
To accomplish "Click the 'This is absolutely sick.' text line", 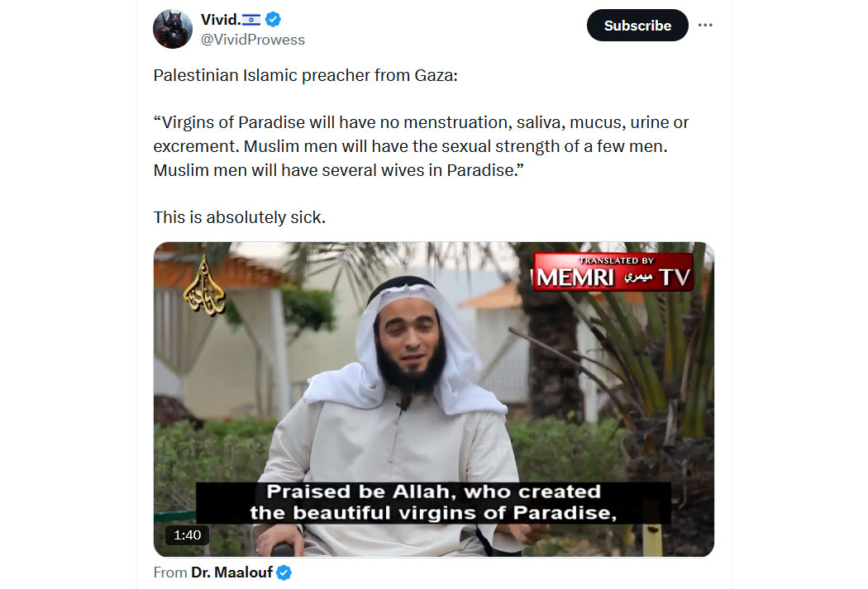I will coord(240,217).
